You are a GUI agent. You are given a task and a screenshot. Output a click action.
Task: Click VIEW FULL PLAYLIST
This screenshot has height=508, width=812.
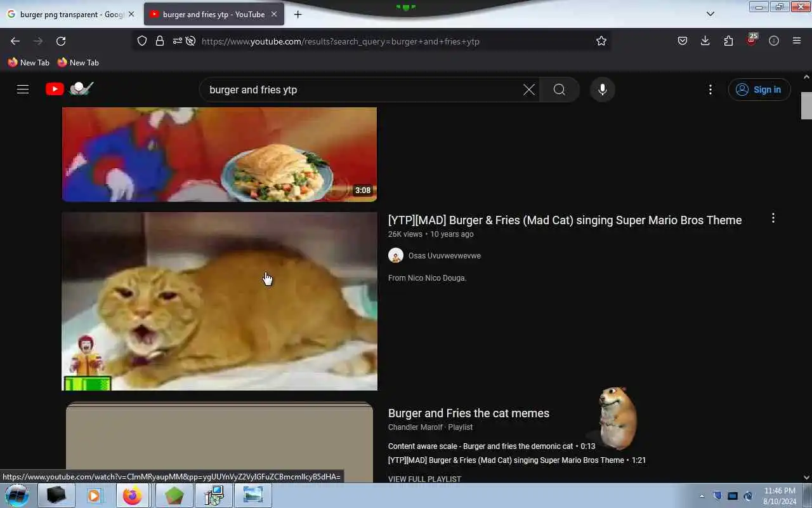[x=424, y=479]
